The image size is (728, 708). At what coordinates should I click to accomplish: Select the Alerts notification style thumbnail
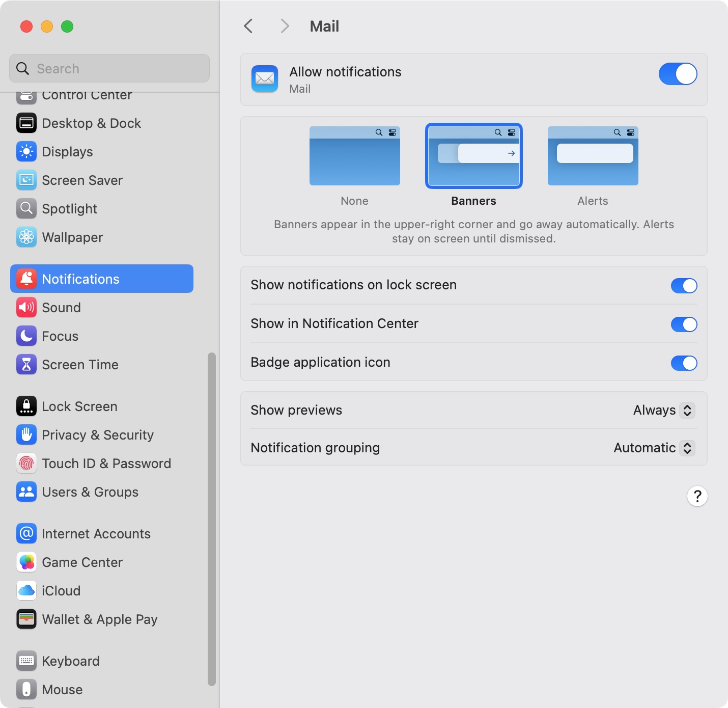[593, 156]
